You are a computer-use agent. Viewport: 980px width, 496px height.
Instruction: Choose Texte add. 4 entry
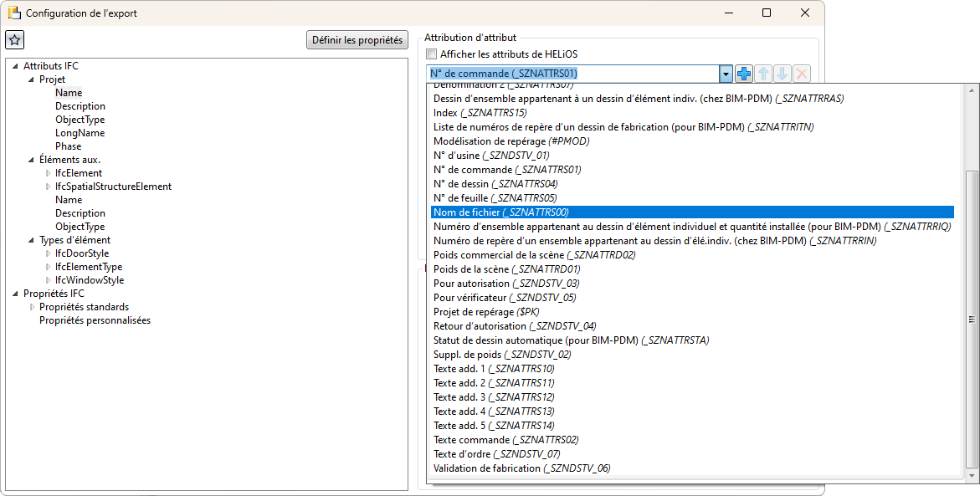[494, 412]
